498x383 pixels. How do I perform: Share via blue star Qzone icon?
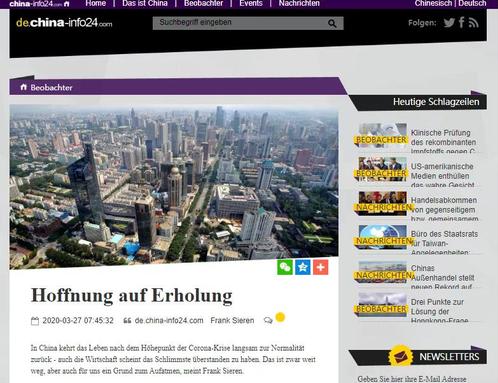point(303,267)
